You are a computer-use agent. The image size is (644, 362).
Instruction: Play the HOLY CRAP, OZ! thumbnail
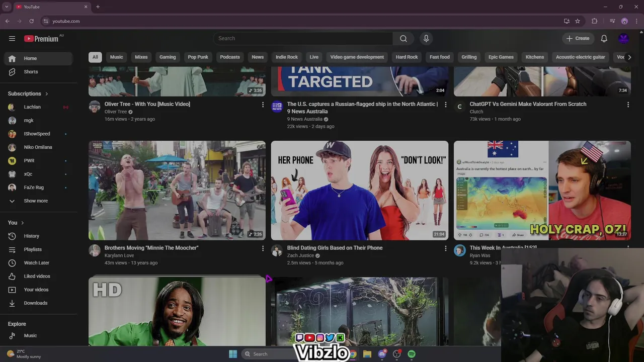tap(542, 191)
